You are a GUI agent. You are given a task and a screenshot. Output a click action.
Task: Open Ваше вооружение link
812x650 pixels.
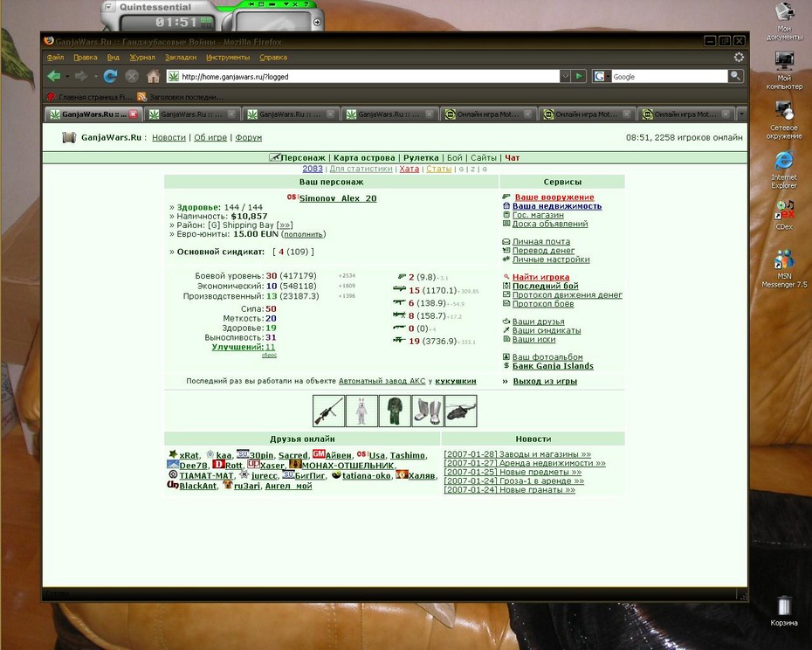(554, 197)
